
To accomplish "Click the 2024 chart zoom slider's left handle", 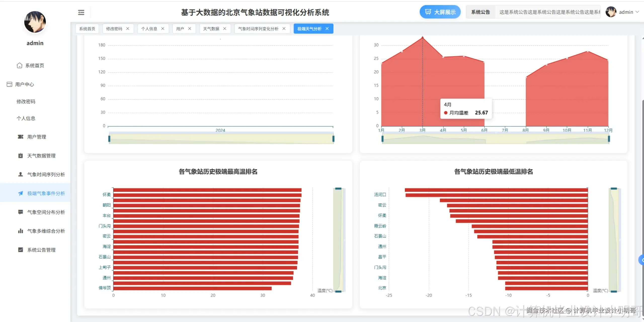I will click(109, 139).
